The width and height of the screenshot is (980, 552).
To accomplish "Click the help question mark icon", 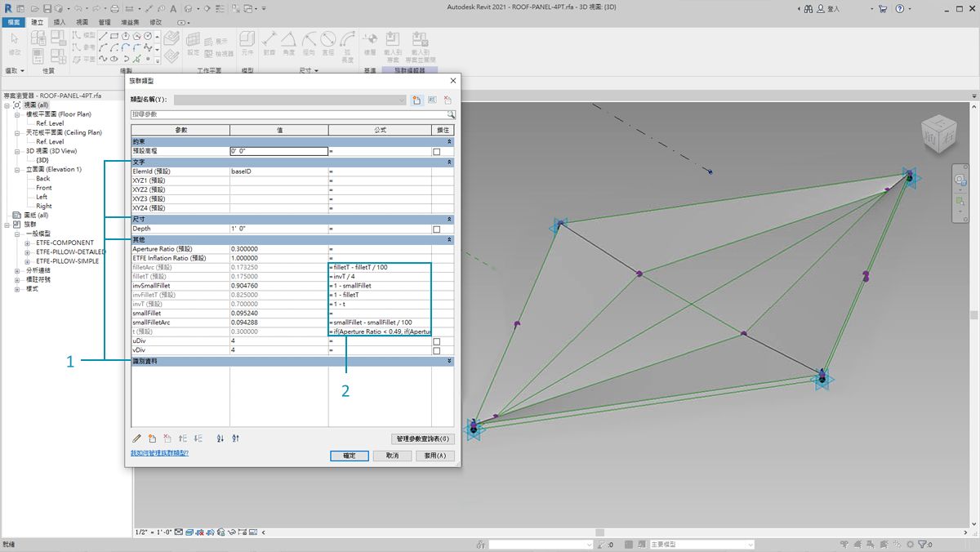I will pyautogui.click(x=898, y=8).
